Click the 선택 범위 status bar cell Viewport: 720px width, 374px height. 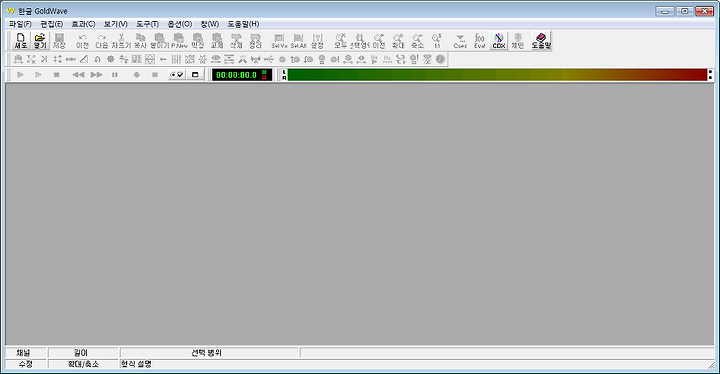click(x=209, y=352)
